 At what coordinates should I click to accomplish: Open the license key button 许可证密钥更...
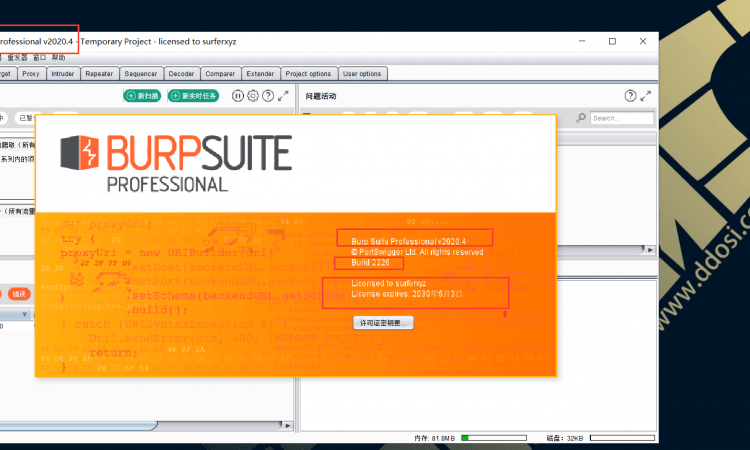[383, 323]
